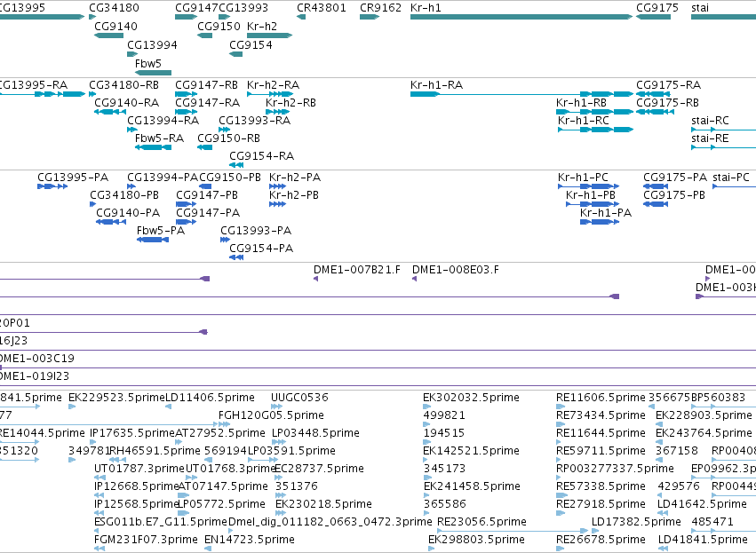Viewport: 756px width, 553px height.
Task: Click the Kr-h2-PB protein label
Action: (294, 195)
